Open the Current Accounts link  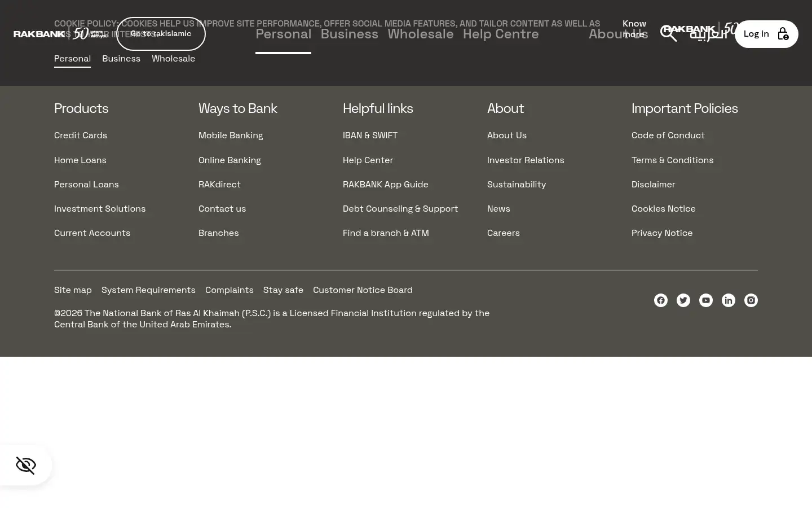pyautogui.click(x=92, y=233)
